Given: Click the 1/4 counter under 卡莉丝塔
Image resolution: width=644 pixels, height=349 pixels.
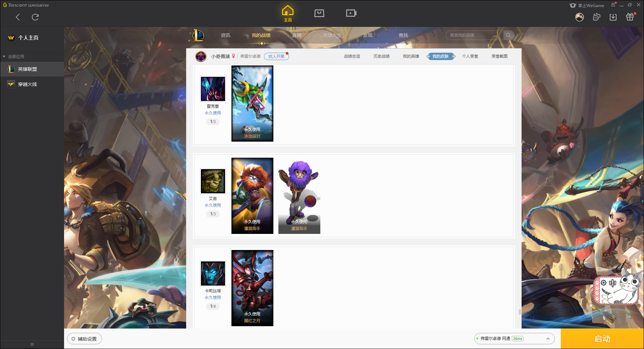Looking at the screenshot, I should (x=213, y=306).
